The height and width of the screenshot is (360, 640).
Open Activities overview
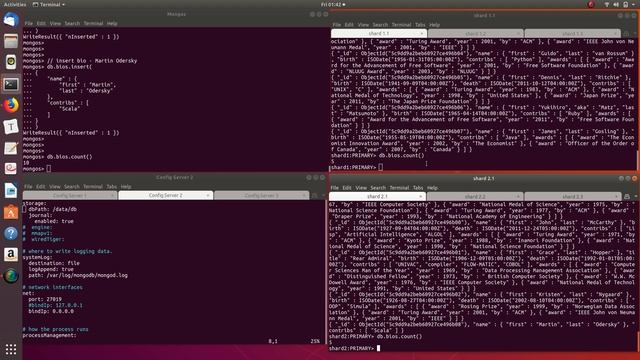15,4
